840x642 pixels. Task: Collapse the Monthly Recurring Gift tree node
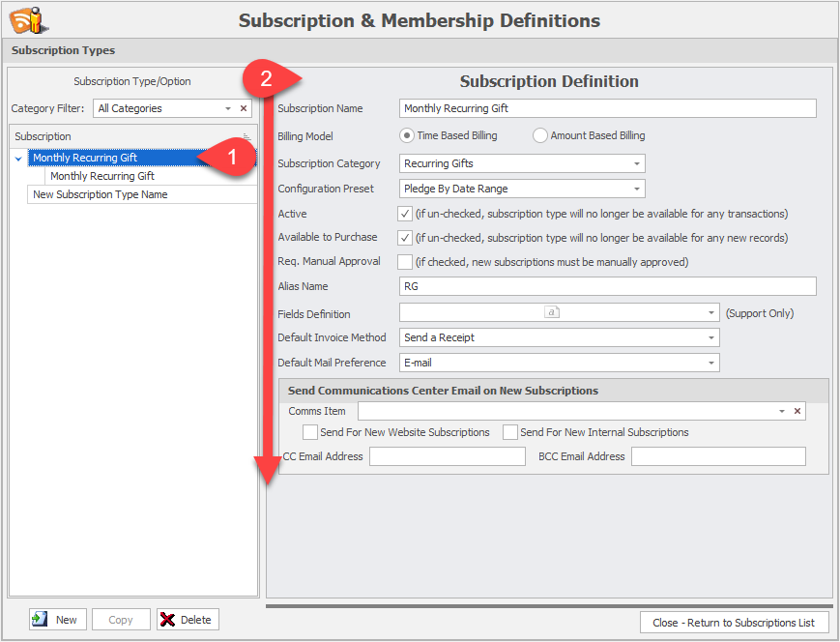[18, 159]
